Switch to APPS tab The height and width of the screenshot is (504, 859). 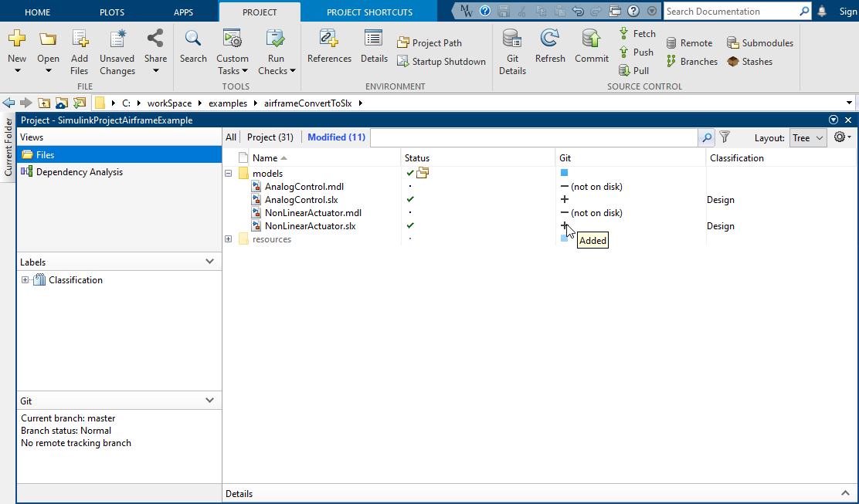point(183,12)
